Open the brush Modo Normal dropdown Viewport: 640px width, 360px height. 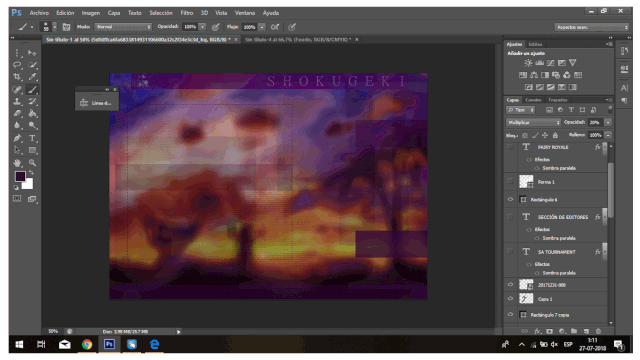pos(123,27)
